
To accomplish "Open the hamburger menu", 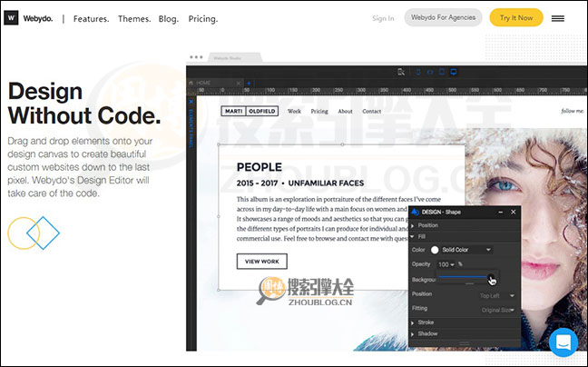I will tap(558, 17).
